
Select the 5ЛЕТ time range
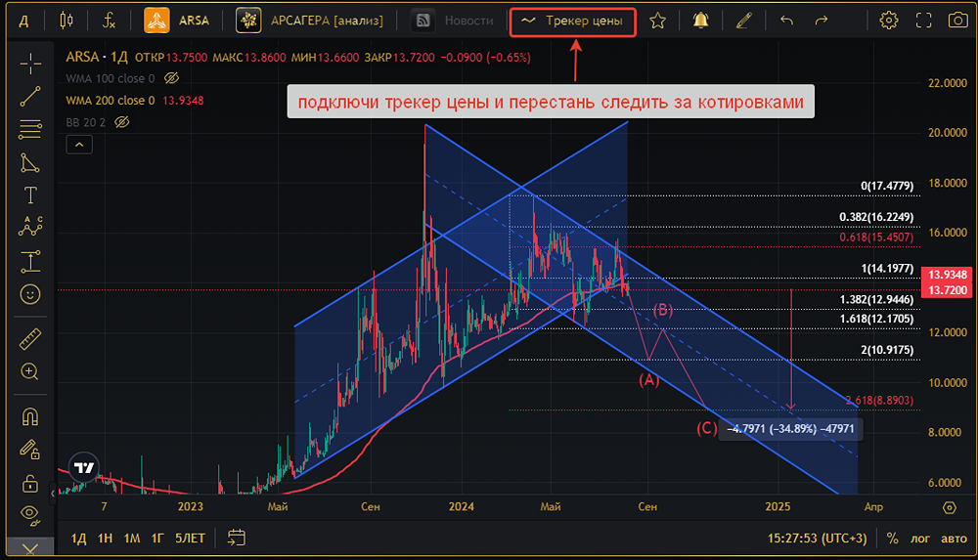pos(190,538)
